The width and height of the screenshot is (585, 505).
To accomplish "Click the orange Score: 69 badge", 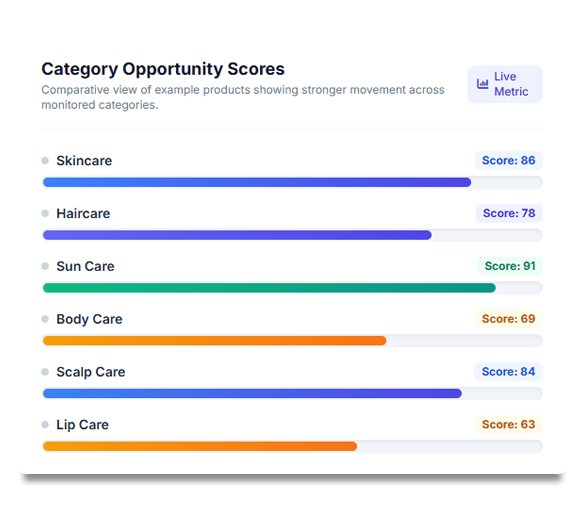I will [509, 319].
